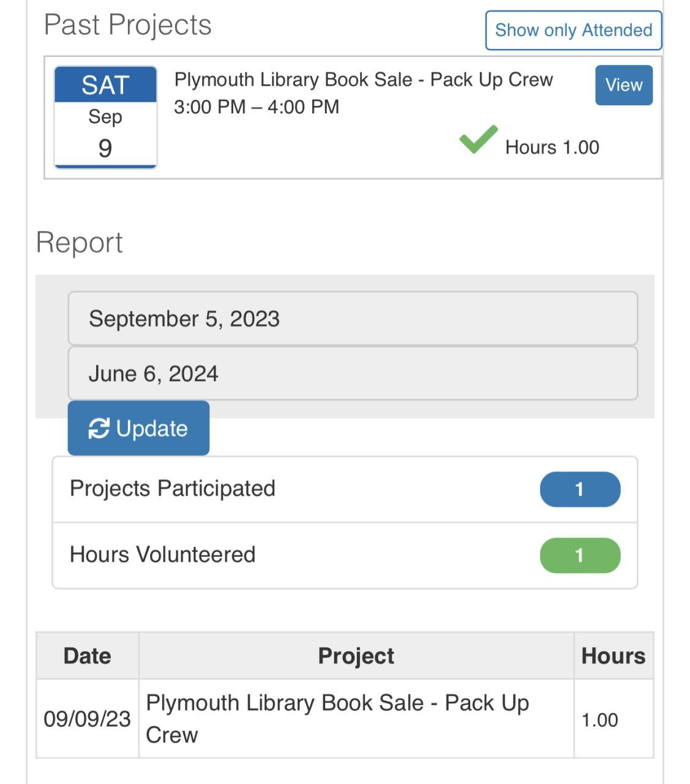This screenshot has height=784, width=690.
Task: Open the September 5, 2023 start date picker
Action: tap(353, 318)
